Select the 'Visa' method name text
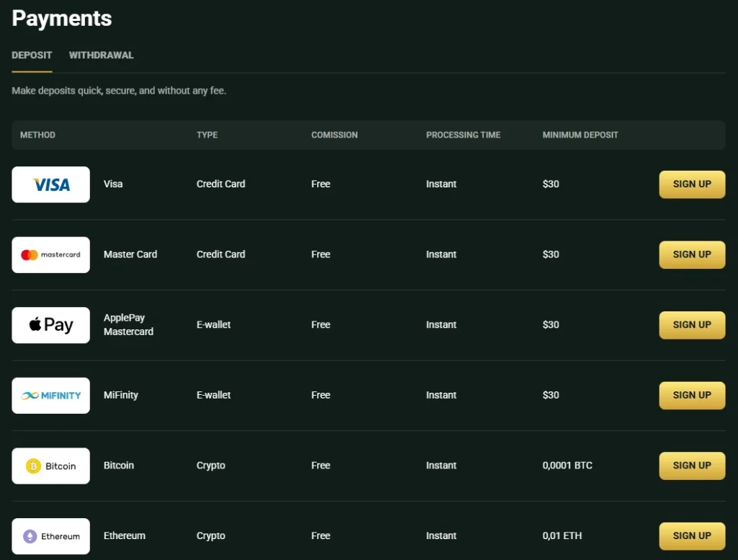Viewport: 738px width, 560px height. (113, 184)
